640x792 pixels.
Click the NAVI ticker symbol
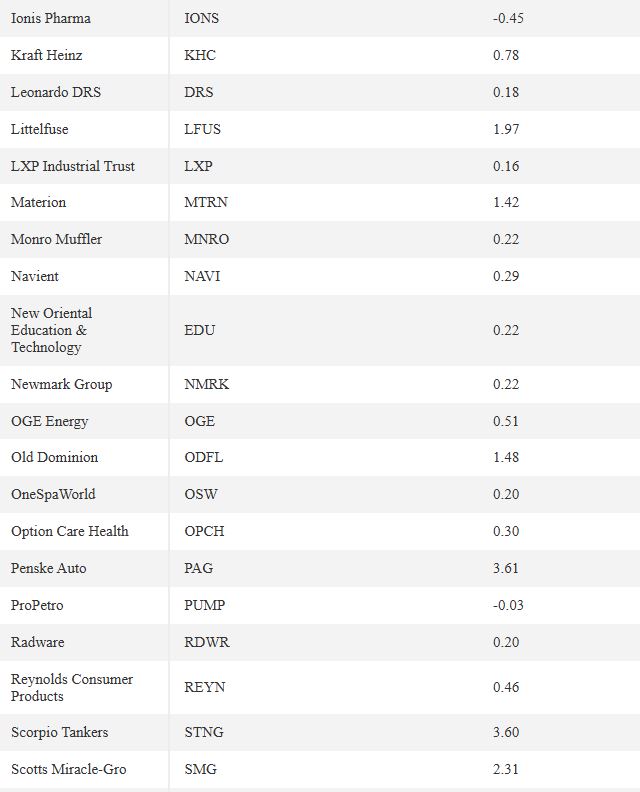click(202, 276)
